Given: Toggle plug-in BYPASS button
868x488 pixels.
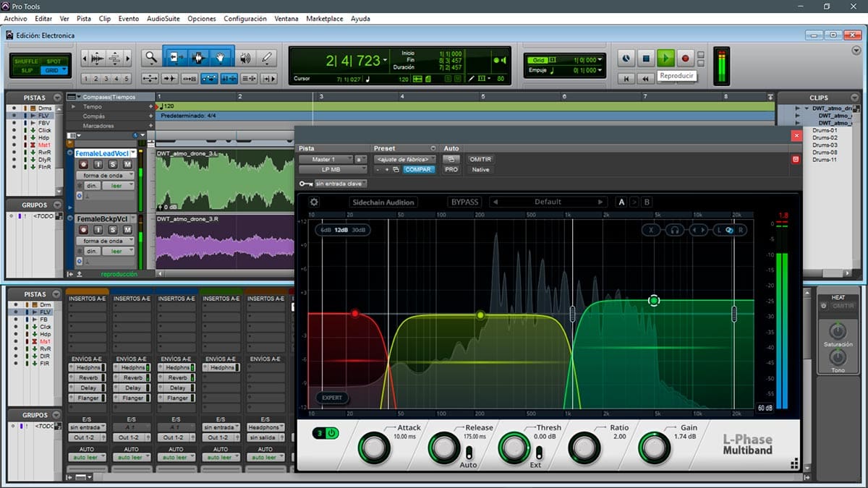Looking at the screenshot, I should point(464,202).
